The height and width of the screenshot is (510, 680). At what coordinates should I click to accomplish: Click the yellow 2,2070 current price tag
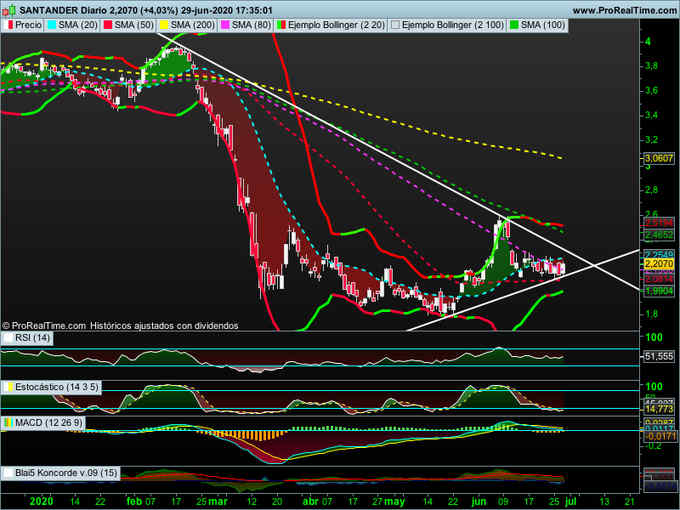(x=659, y=264)
